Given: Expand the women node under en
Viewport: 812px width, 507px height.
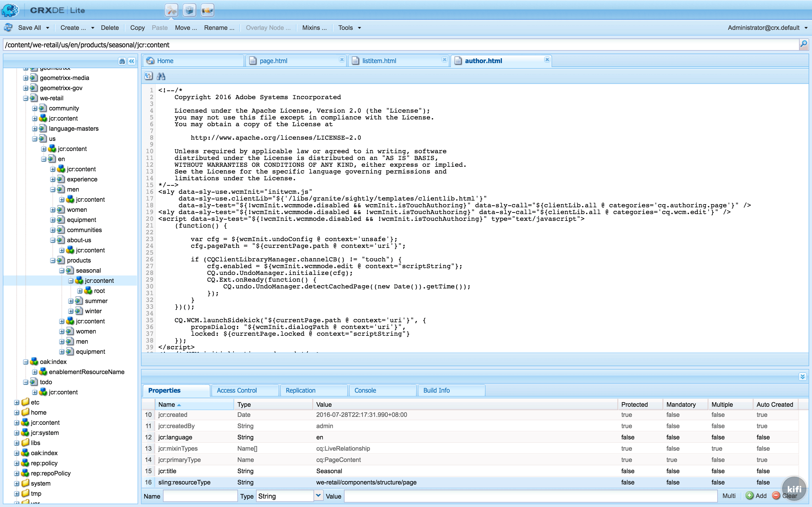Looking at the screenshot, I should tap(53, 210).
